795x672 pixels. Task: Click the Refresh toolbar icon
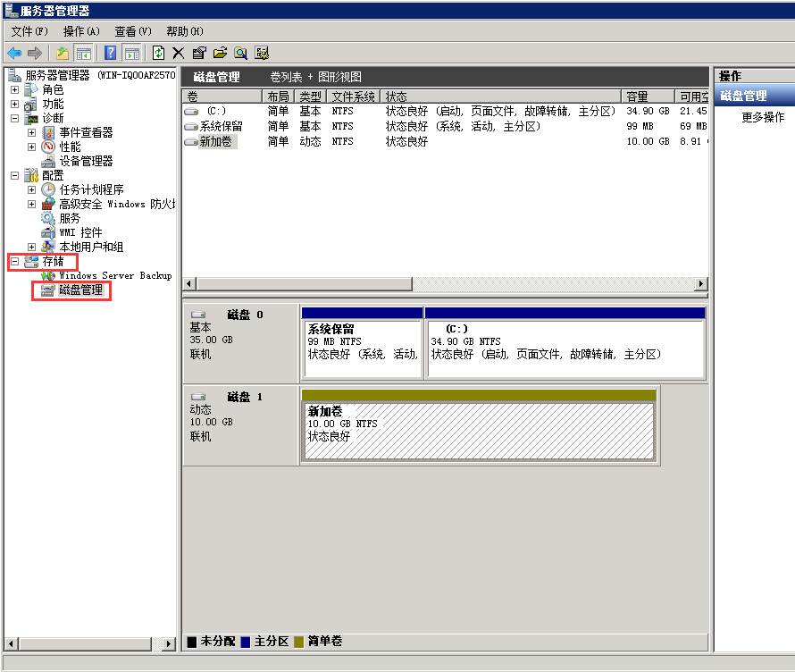[159, 53]
